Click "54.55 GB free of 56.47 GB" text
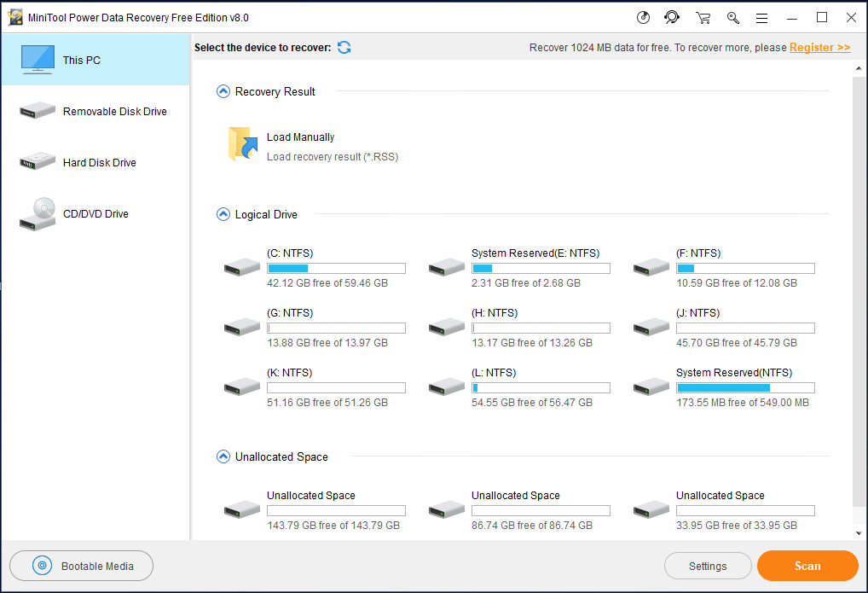This screenshot has width=868, height=593. coord(531,403)
